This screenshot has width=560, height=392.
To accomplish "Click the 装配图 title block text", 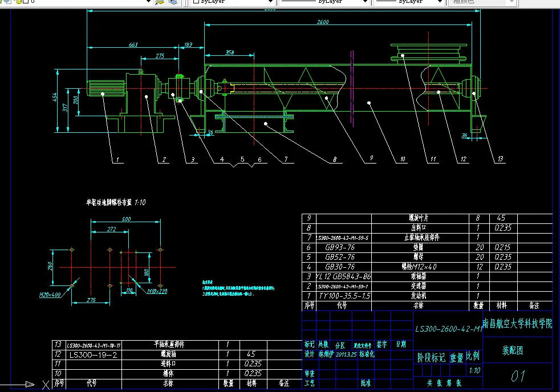I will click(x=513, y=350).
